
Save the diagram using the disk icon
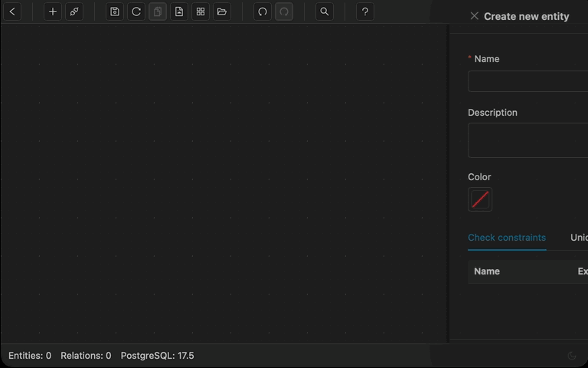pyautogui.click(x=115, y=11)
